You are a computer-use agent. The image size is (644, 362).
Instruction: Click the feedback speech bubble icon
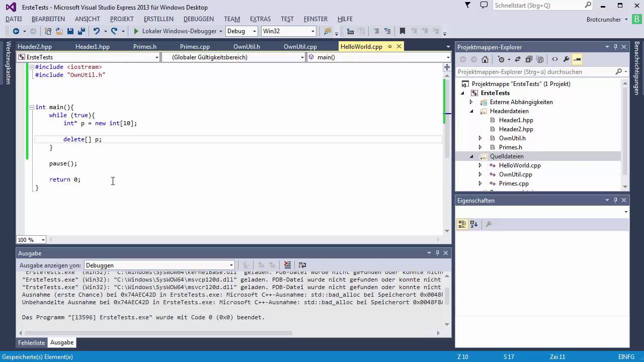[484, 5]
